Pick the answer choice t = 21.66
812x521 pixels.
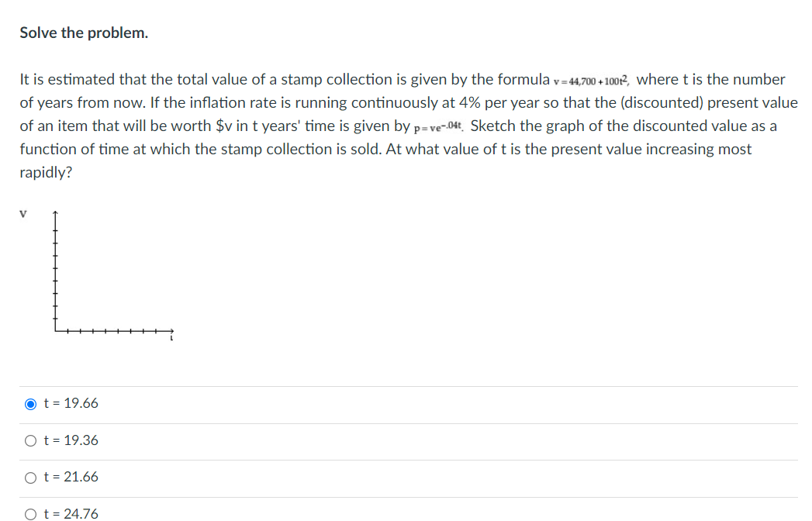(x=29, y=478)
